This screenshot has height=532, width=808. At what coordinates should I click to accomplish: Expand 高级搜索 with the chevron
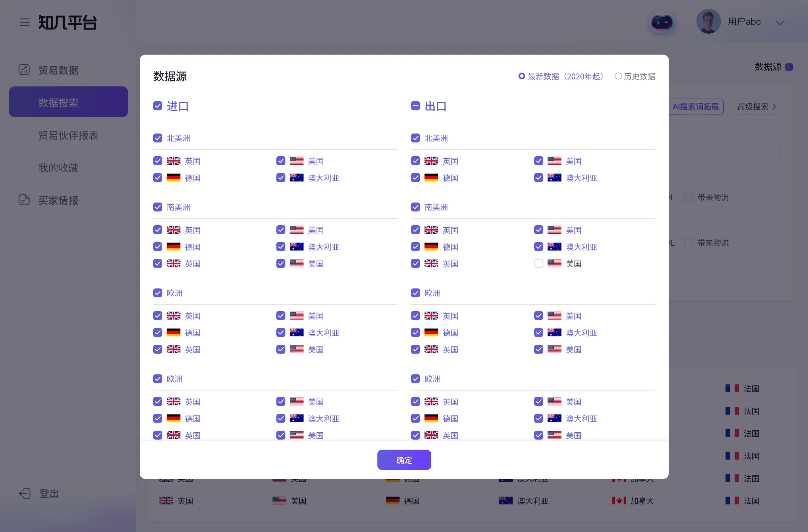[x=774, y=107]
